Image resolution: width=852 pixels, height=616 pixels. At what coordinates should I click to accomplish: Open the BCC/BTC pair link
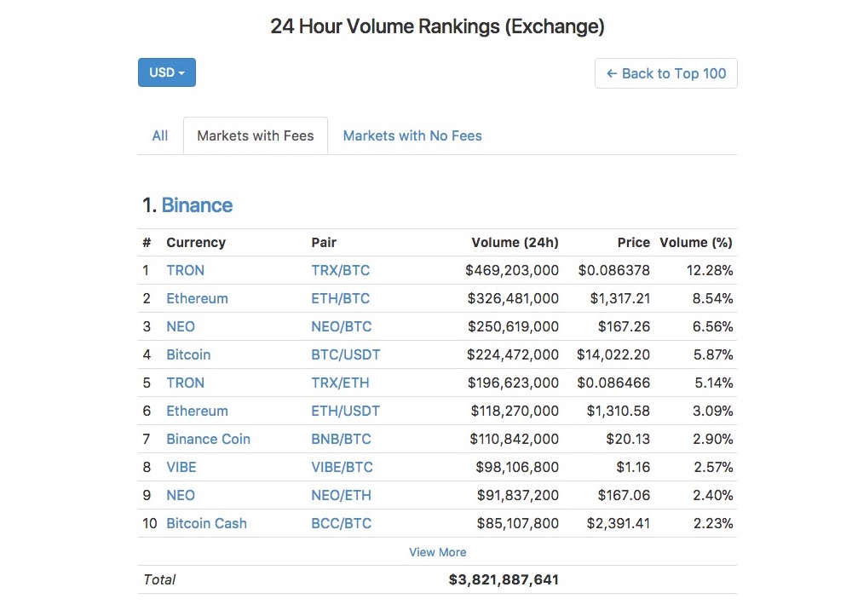click(342, 524)
